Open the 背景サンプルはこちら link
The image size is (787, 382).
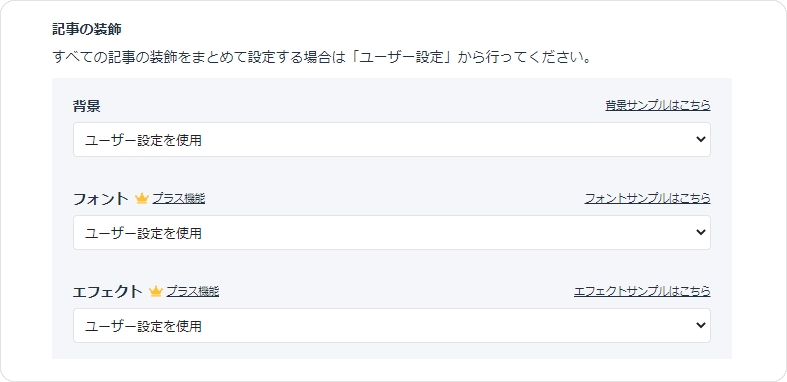[x=658, y=105]
